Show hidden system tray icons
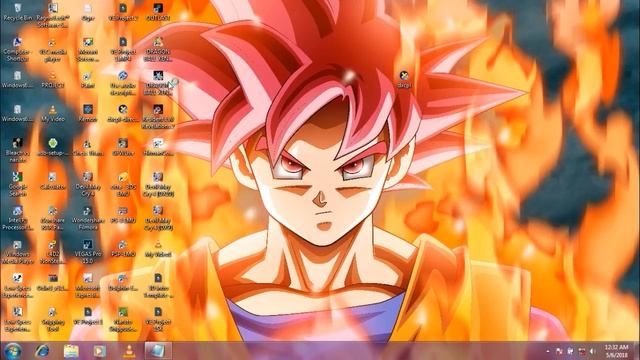 pyautogui.click(x=548, y=351)
